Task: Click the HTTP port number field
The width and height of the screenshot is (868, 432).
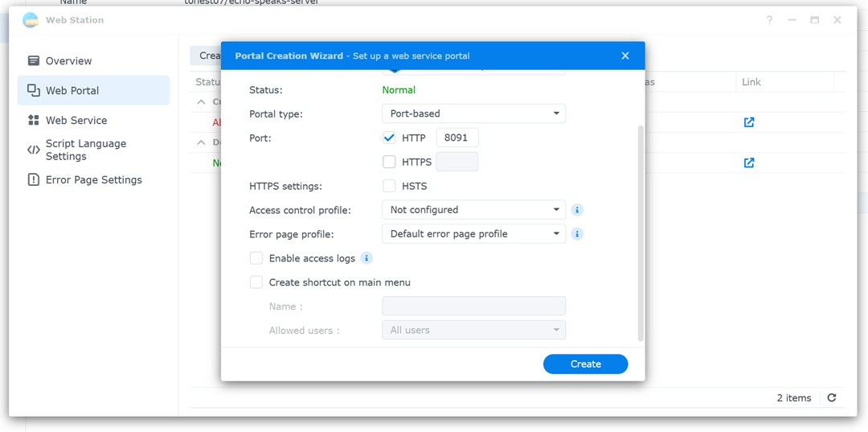Action: click(x=457, y=138)
